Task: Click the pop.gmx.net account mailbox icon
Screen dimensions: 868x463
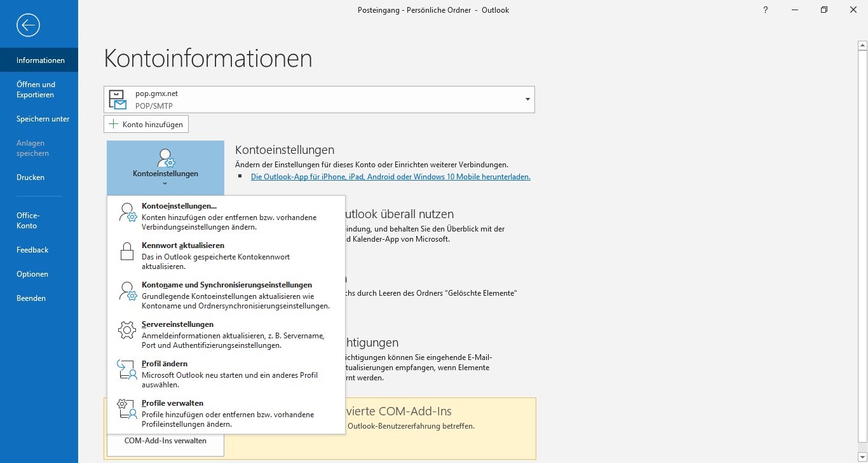Action: coord(118,100)
